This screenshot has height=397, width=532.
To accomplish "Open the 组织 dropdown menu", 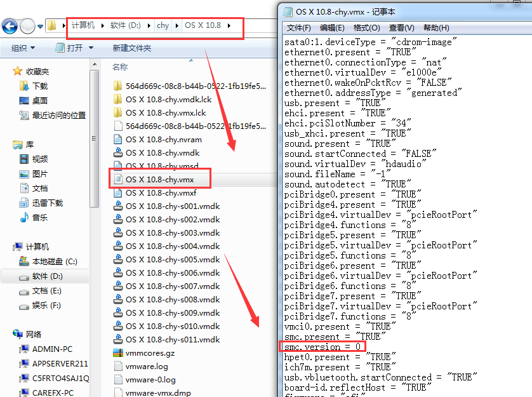I will pos(23,48).
